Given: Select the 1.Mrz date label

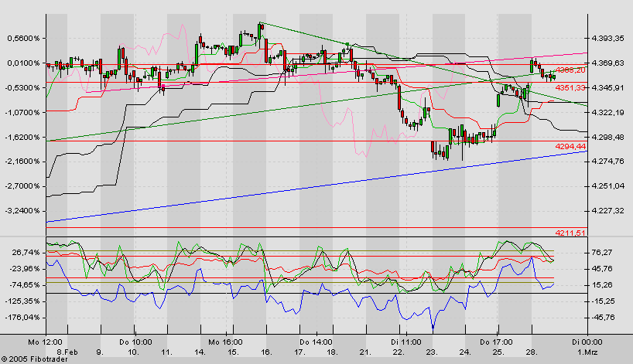Looking at the screenshot, I should coord(587,352).
